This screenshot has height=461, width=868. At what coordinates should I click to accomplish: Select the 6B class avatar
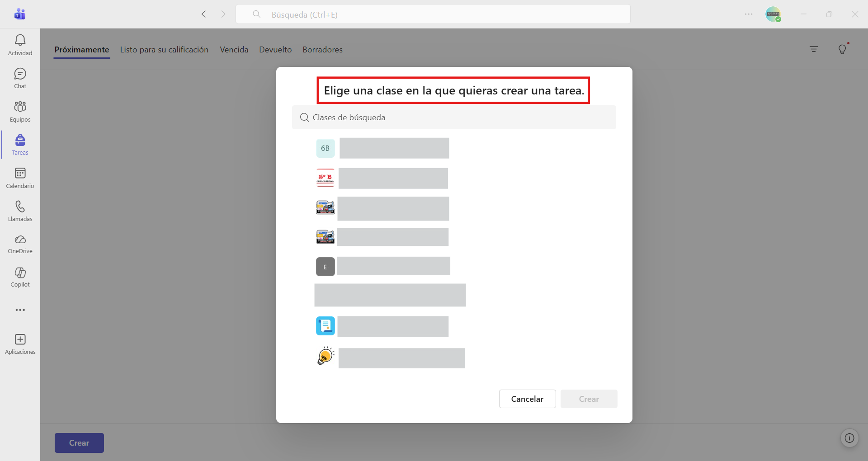pyautogui.click(x=325, y=148)
